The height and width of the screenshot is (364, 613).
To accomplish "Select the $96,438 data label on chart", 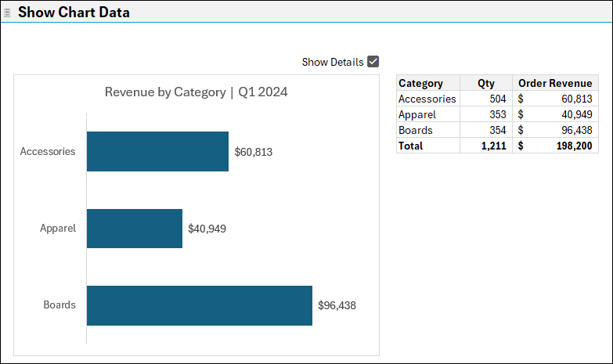I will (x=337, y=305).
